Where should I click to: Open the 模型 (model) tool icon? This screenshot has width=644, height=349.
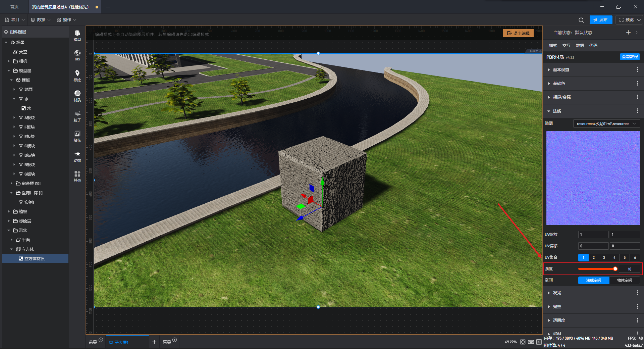click(77, 35)
